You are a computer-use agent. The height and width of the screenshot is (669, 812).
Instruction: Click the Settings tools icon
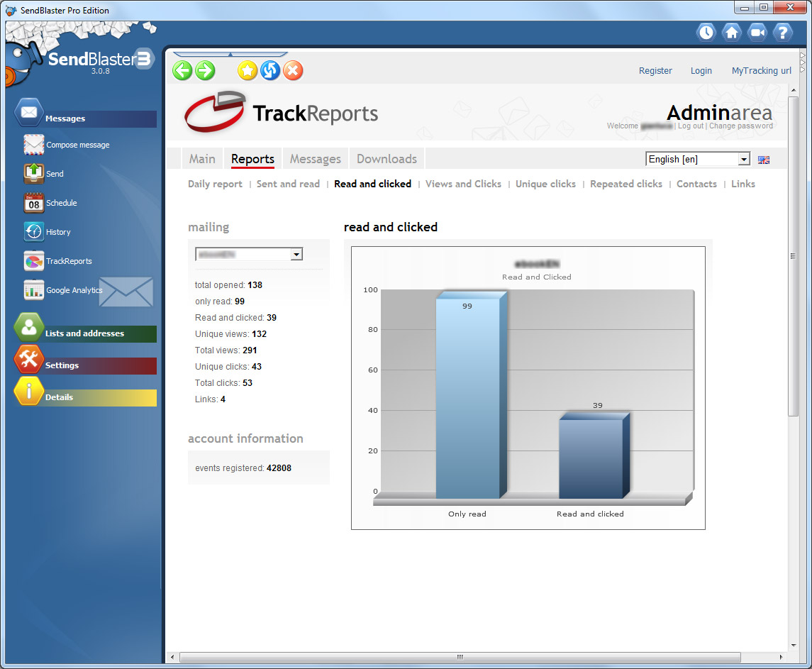pos(29,359)
